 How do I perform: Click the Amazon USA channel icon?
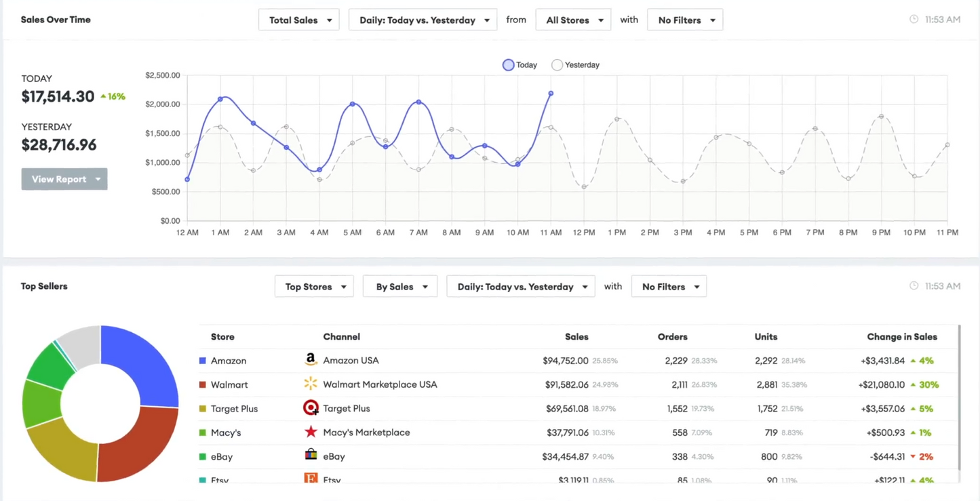311,360
